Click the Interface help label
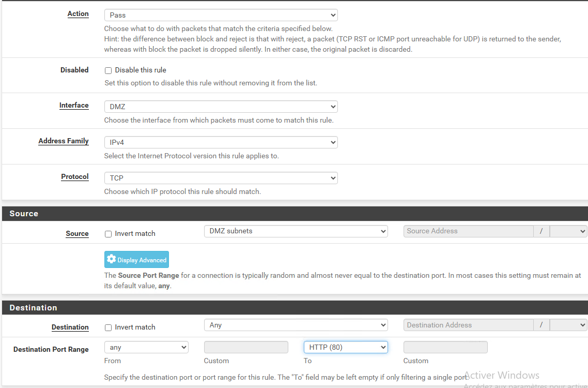Screen dimensions: 588x388 click(x=74, y=106)
